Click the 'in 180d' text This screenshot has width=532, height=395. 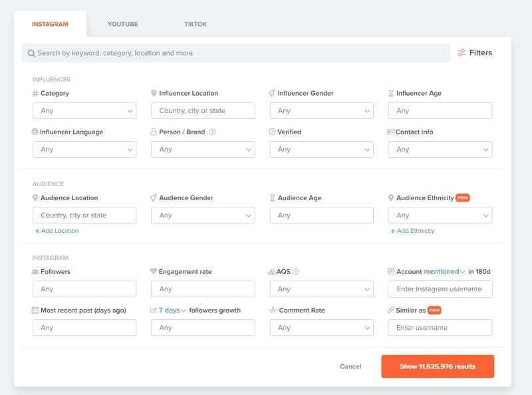point(479,271)
